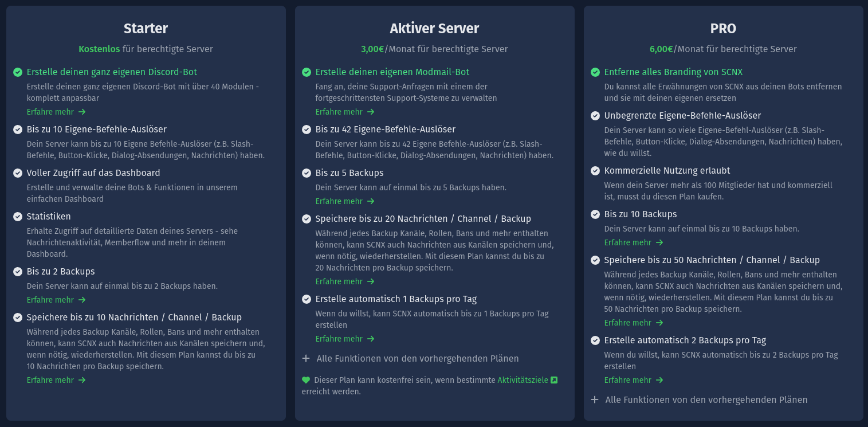Open 'Erfahre mehr' under 10 Nachrichten backup text
The image size is (868, 427).
(56, 380)
